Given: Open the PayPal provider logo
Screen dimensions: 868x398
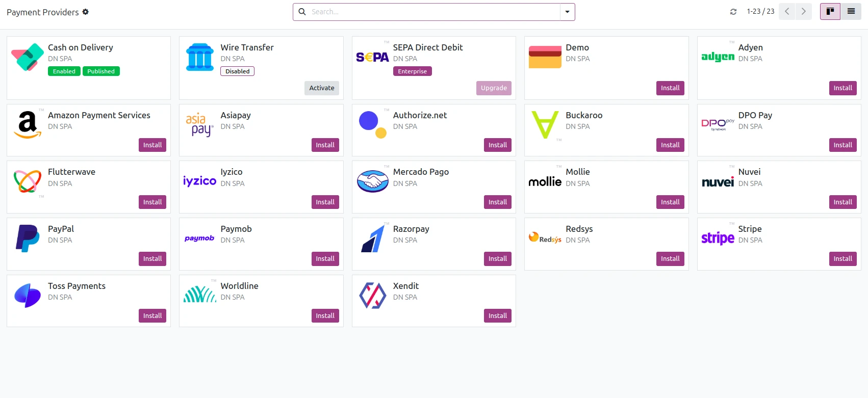Looking at the screenshot, I should (x=28, y=238).
